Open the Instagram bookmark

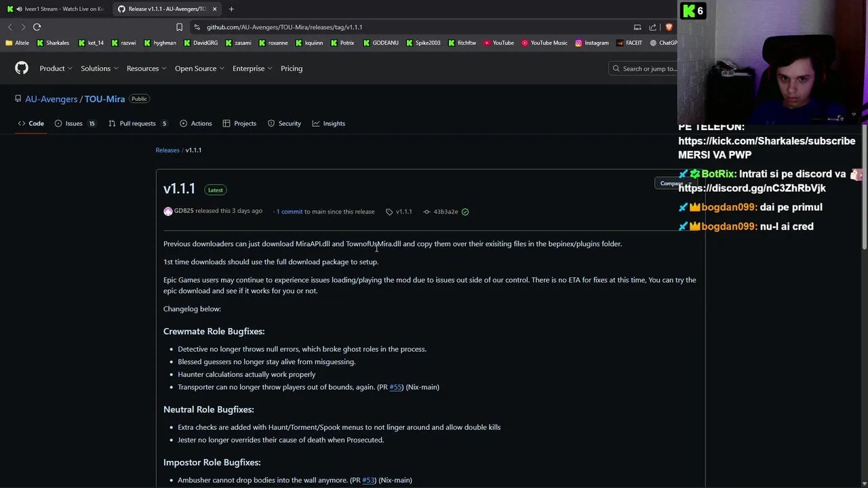(x=592, y=43)
